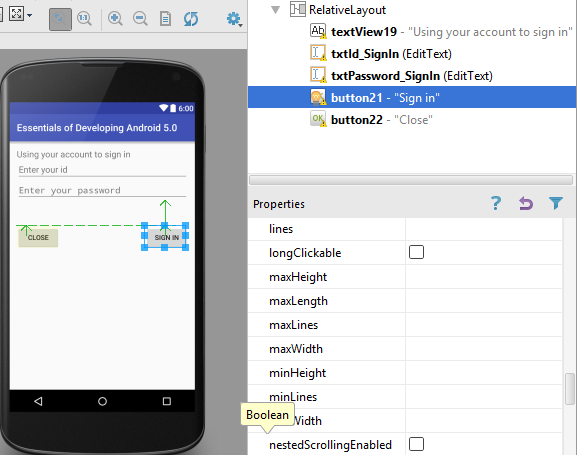This screenshot has width=577, height=455.
Task: Select the maxLength property name
Action: pos(298,301)
